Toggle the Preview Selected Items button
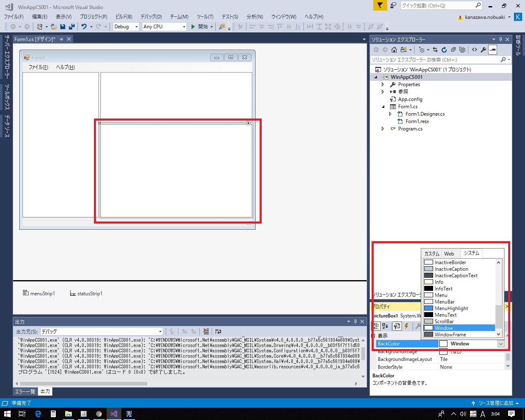This screenshot has height=420, width=525. click(493, 50)
